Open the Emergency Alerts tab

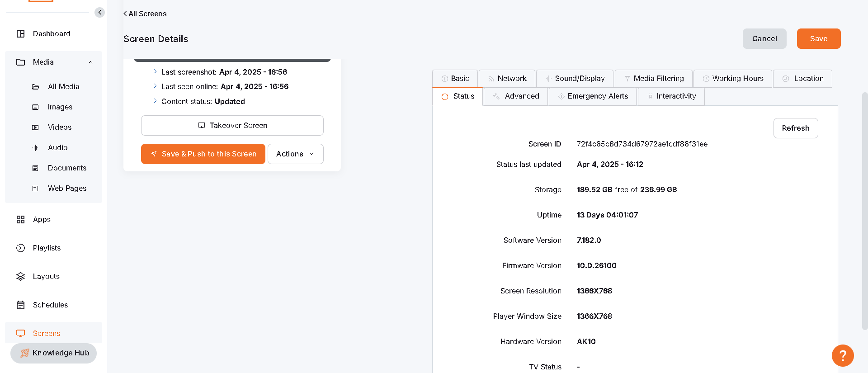point(593,96)
